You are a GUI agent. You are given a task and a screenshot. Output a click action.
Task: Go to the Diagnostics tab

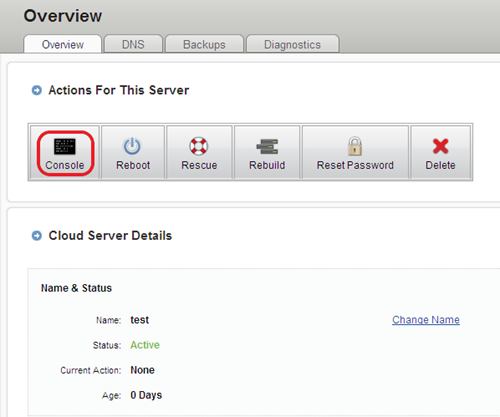292,44
